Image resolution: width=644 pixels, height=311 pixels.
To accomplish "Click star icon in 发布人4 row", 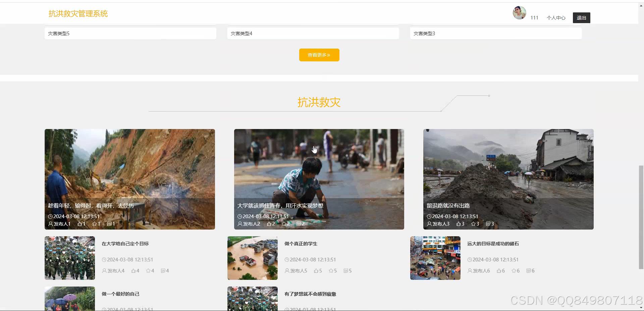I will click(148, 271).
